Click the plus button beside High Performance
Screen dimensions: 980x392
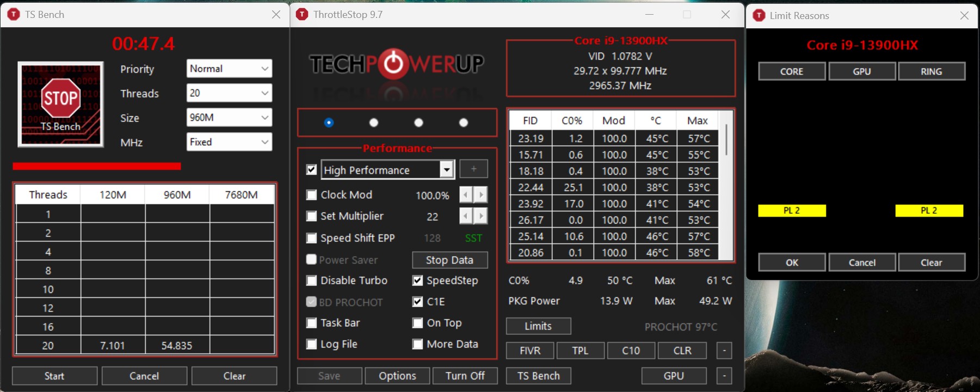(473, 169)
